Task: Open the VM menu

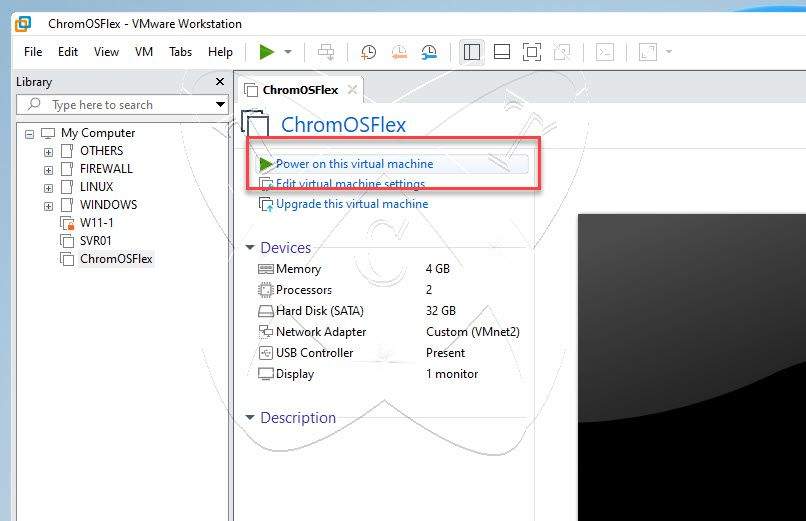Action: (144, 52)
